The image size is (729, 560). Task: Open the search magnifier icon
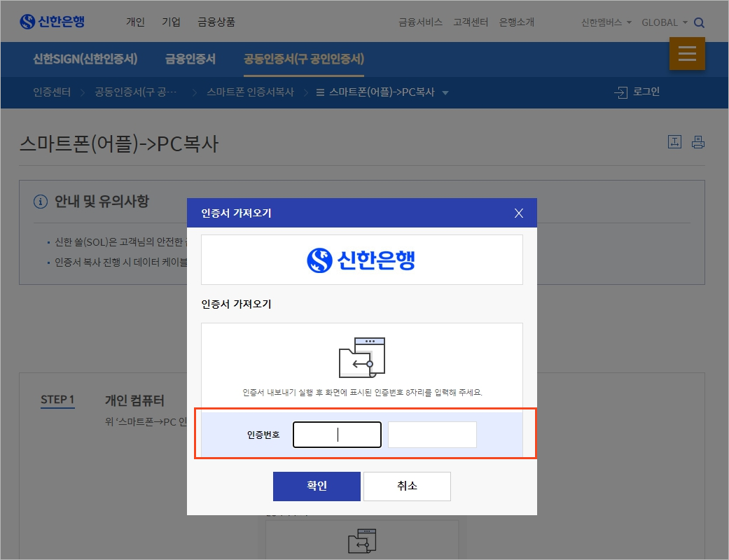699,22
